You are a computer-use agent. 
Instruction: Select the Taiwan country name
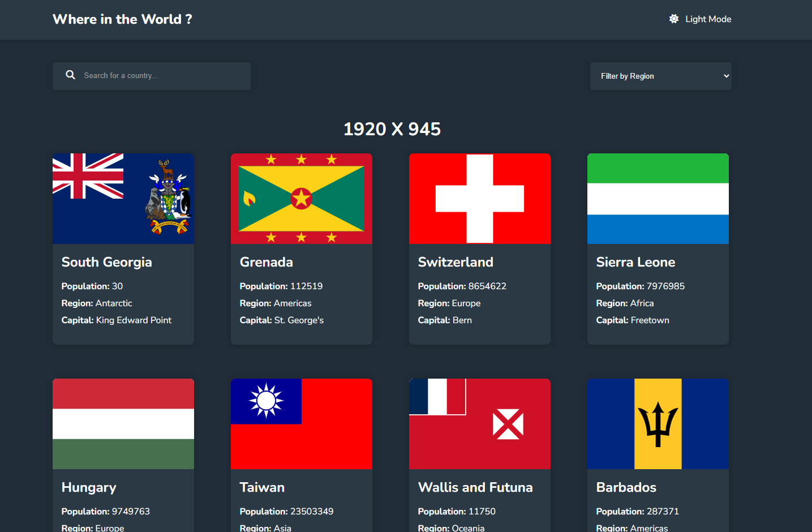click(262, 487)
